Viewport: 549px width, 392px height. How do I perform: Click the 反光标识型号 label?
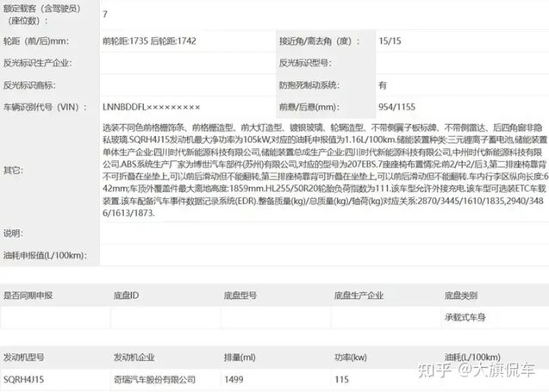(306, 63)
